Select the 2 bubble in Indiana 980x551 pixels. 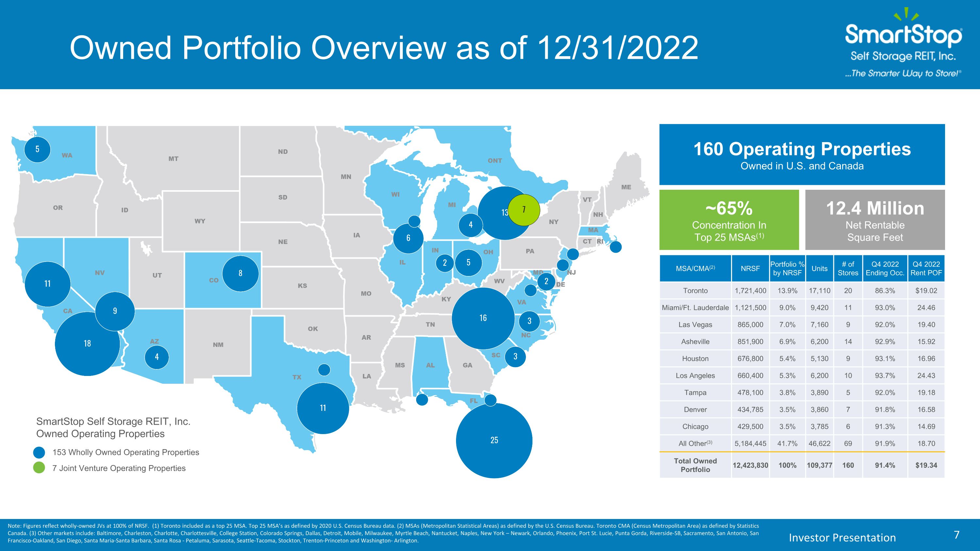coord(445,263)
